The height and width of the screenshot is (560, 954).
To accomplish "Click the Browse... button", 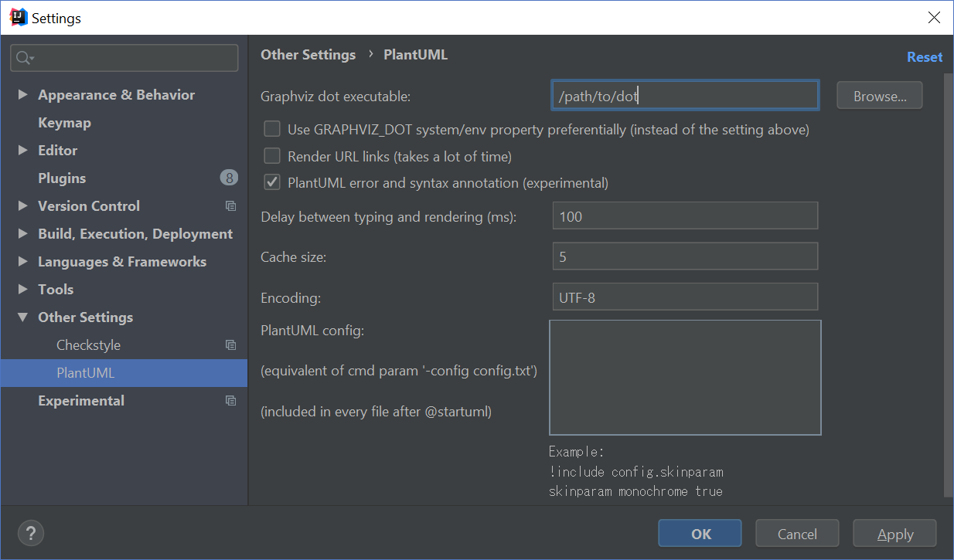I will [879, 97].
